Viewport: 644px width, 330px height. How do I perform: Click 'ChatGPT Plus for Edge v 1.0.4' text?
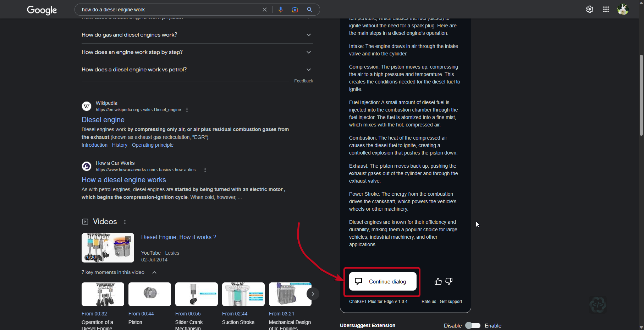(378, 302)
